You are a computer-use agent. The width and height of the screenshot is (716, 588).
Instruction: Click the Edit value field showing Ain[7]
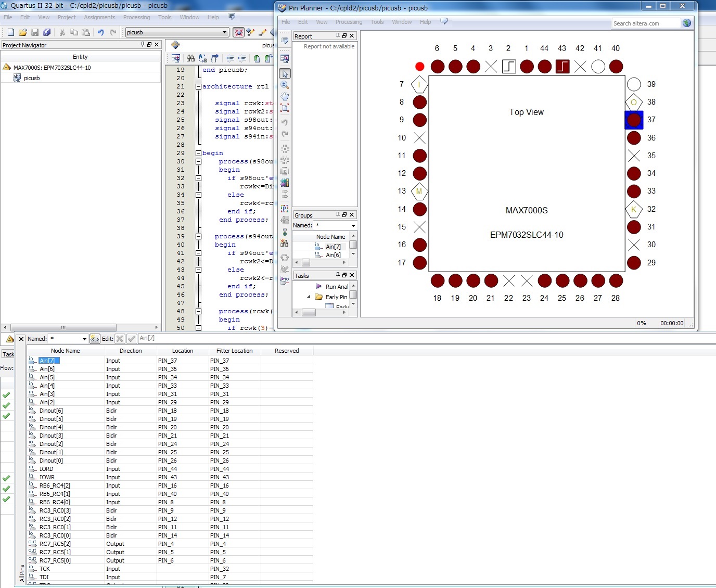(427, 338)
